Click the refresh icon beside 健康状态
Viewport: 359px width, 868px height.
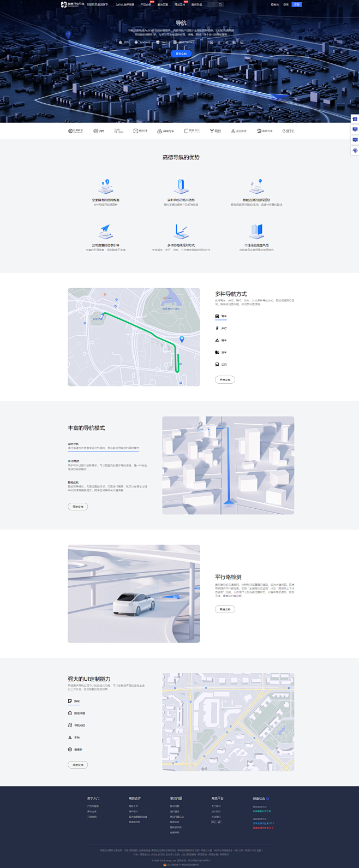coord(267,799)
